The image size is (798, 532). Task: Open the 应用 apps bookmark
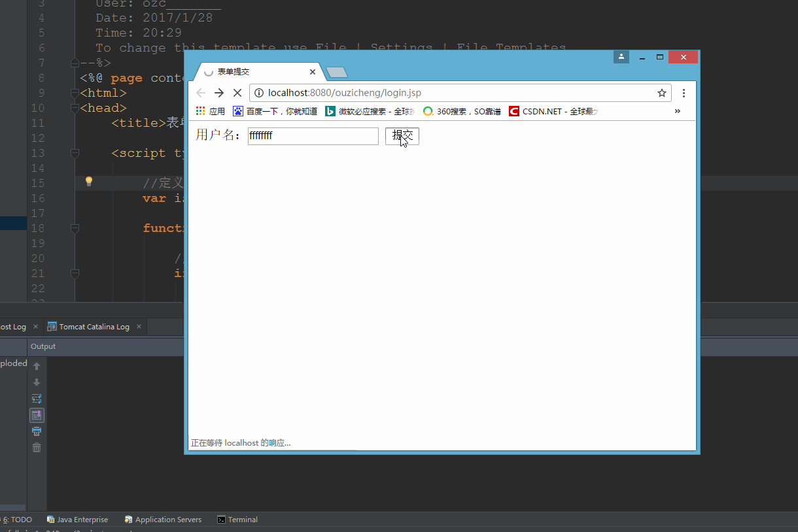coord(211,112)
